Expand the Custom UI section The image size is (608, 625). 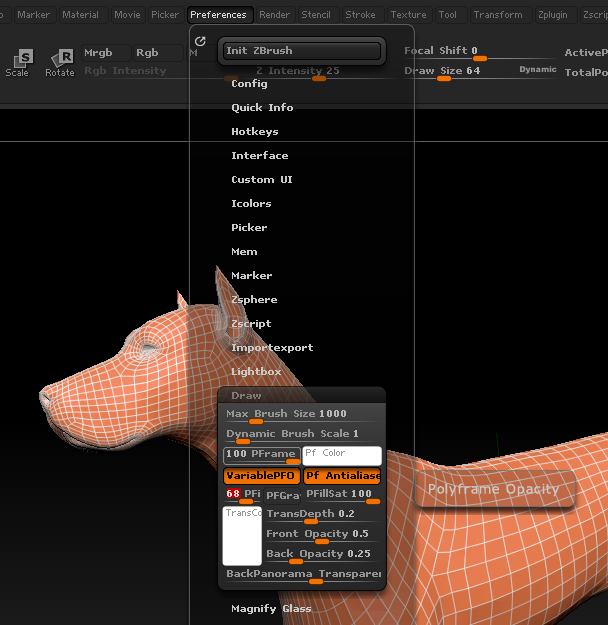coord(262,179)
